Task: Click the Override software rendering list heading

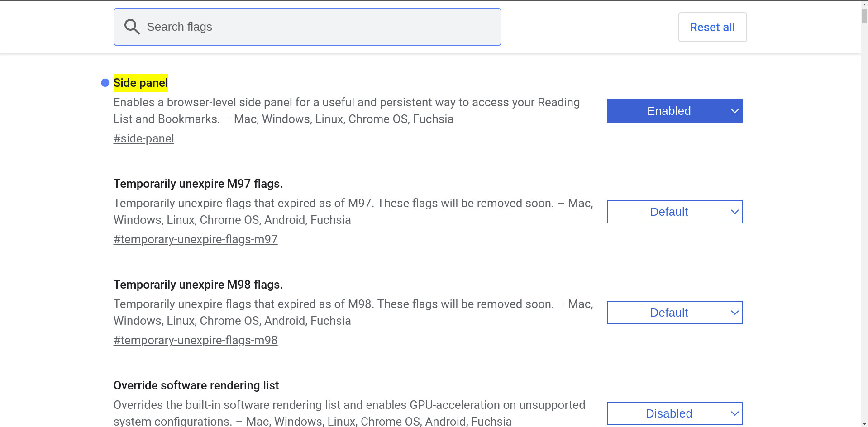Action: click(196, 386)
